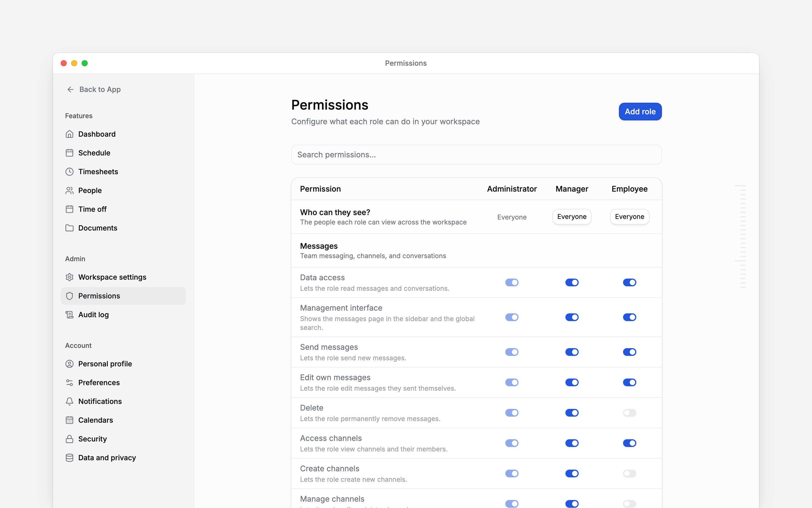Select Audit log in the Admin section

coord(123,315)
